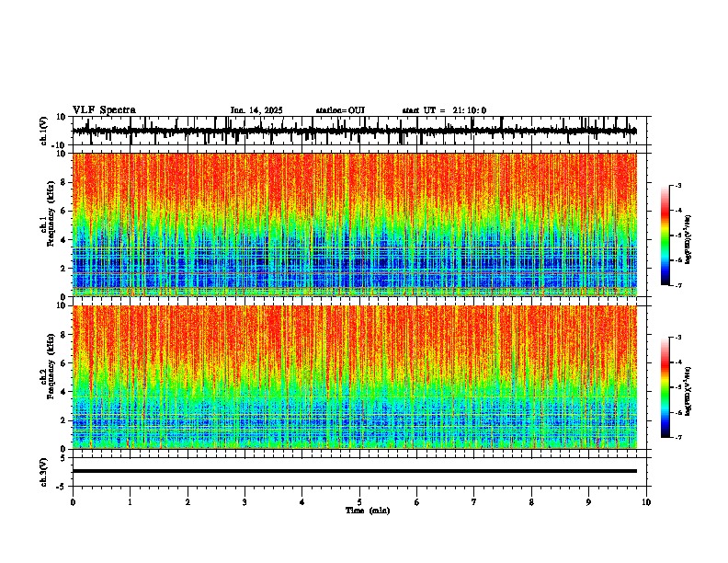Click the ch.1(V) waveform axis label
The width and height of the screenshot is (728, 563).
(44, 131)
